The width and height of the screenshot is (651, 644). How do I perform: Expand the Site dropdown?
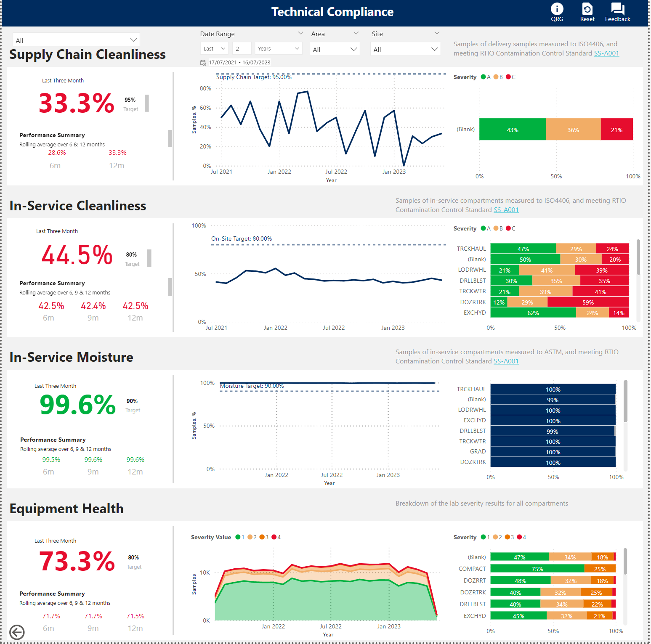[406, 50]
